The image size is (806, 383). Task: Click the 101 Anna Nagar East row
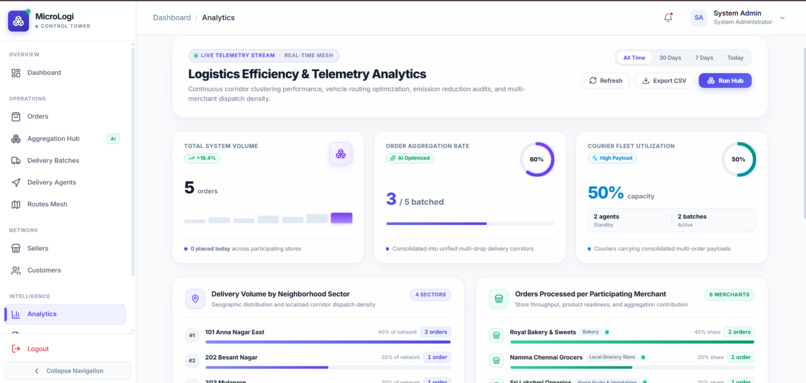(x=318, y=336)
